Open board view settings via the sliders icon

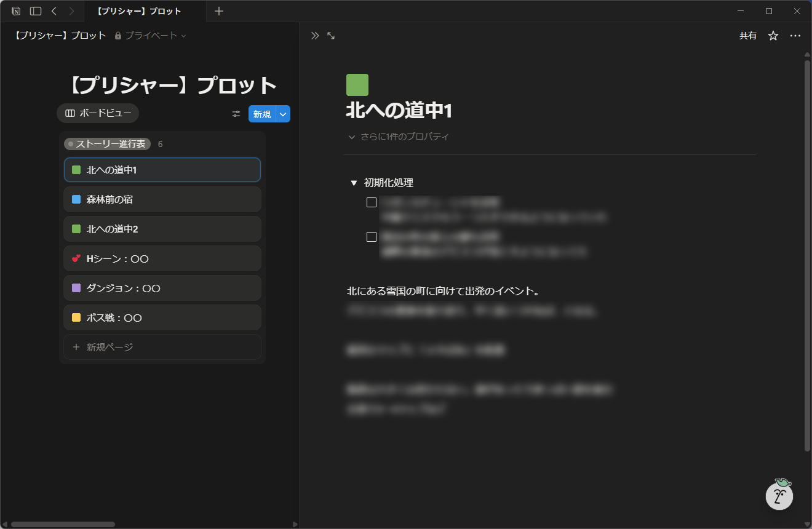(236, 114)
